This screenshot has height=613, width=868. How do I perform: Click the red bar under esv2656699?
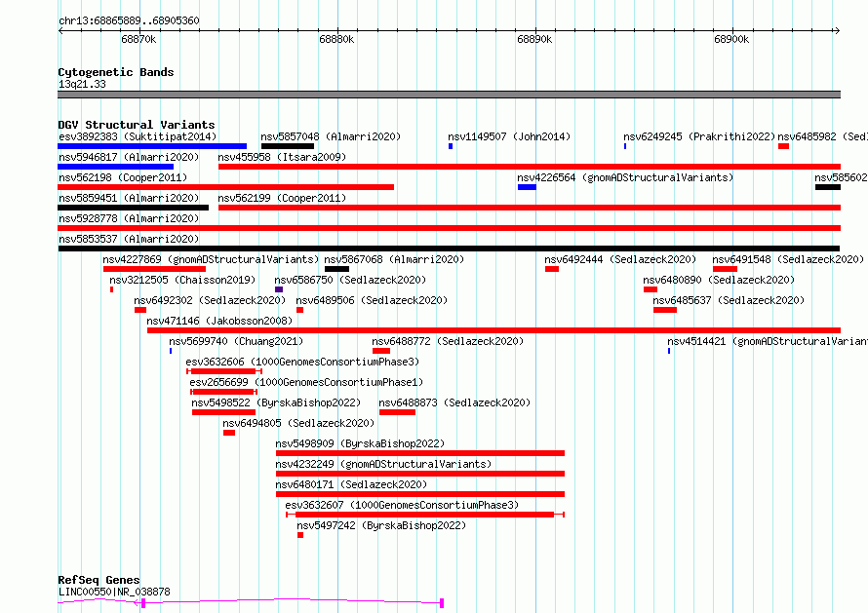tap(223, 392)
